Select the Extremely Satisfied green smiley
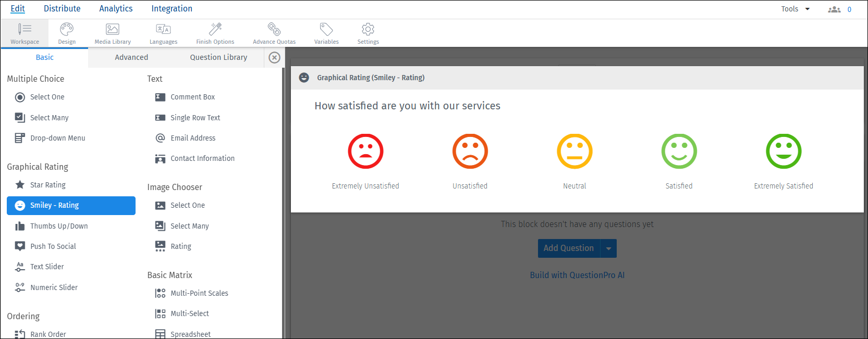This screenshot has width=868, height=339. (784, 152)
